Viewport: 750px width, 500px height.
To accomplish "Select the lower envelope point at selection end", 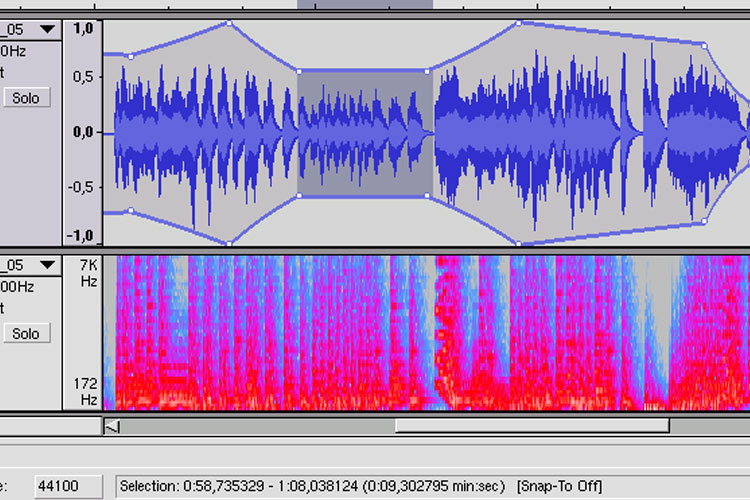I will click(x=427, y=195).
